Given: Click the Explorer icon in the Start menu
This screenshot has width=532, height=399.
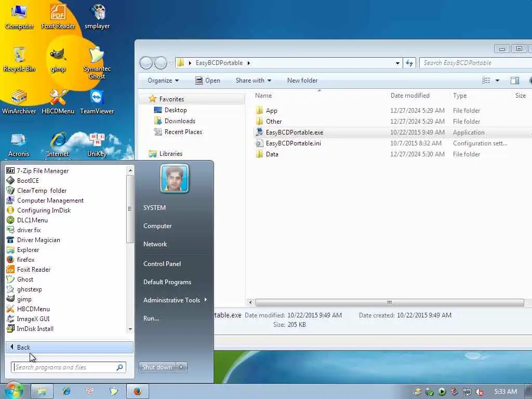Looking at the screenshot, I should click(x=10, y=249).
